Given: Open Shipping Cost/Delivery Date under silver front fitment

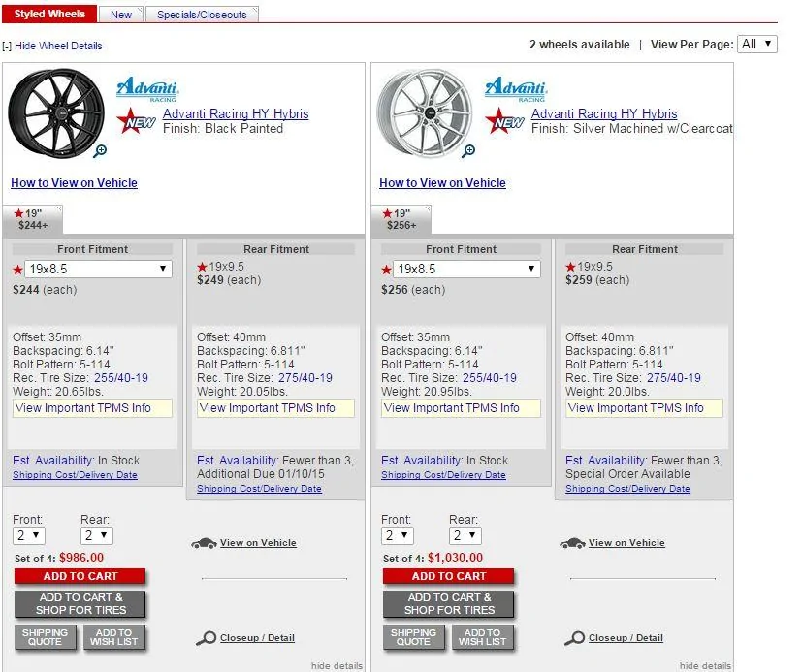Looking at the screenshot, I should 443,475.
